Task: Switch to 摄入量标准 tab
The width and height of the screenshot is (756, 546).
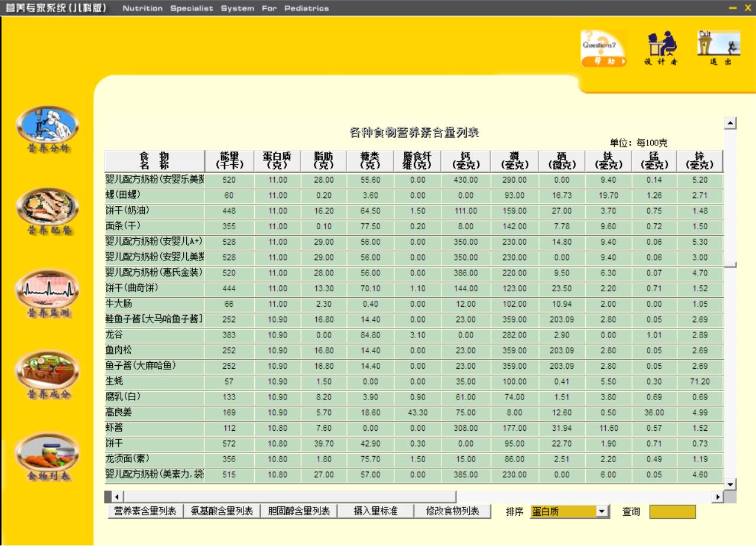Action: pos(375,512)
